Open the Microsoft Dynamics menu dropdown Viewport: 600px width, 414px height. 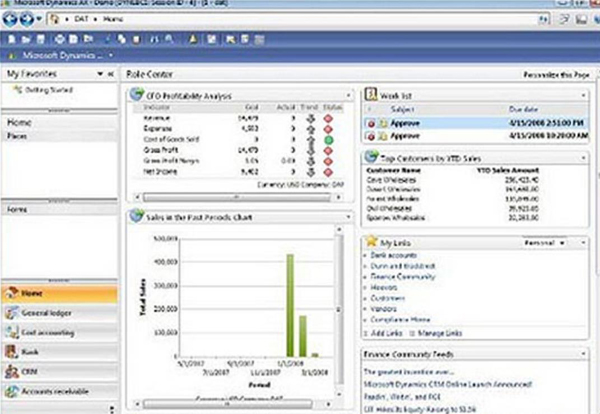click(x=111, y=55)
